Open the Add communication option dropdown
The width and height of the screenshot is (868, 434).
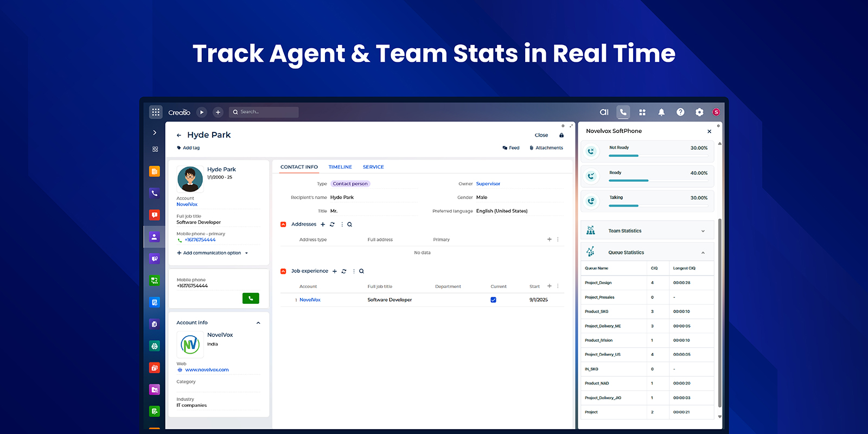coord(212,253)
